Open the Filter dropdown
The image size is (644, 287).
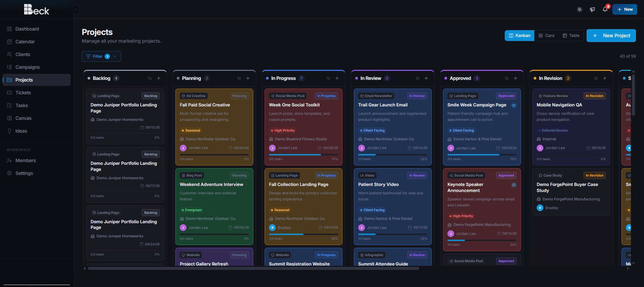pyautogui.click(x=101, y=56)
